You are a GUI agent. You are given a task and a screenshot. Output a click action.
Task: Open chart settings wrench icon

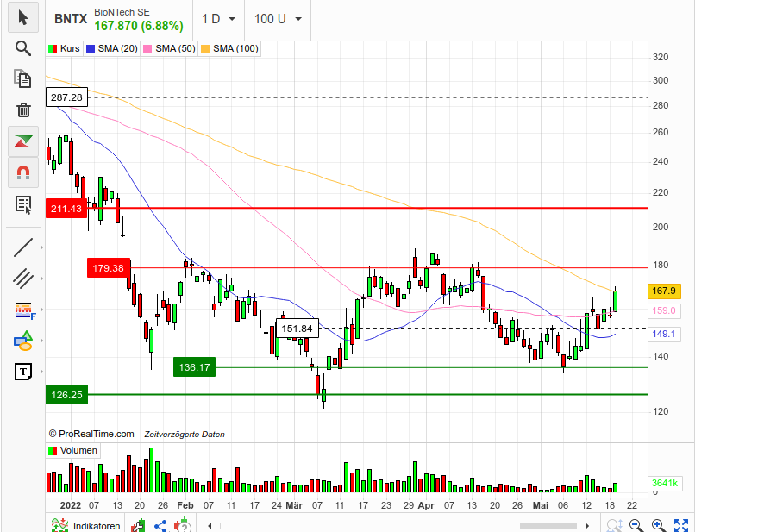coord(138,526)
